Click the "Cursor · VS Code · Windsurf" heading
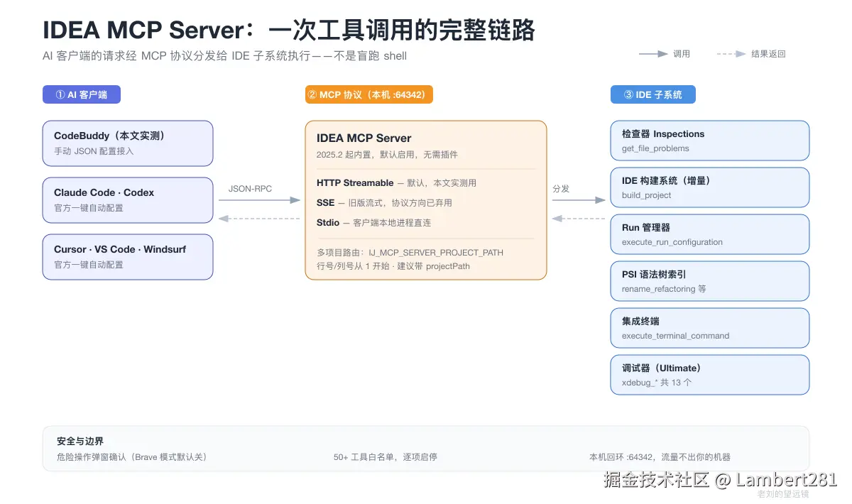This screenshot has width=852, height=504. tap(120, 249)
